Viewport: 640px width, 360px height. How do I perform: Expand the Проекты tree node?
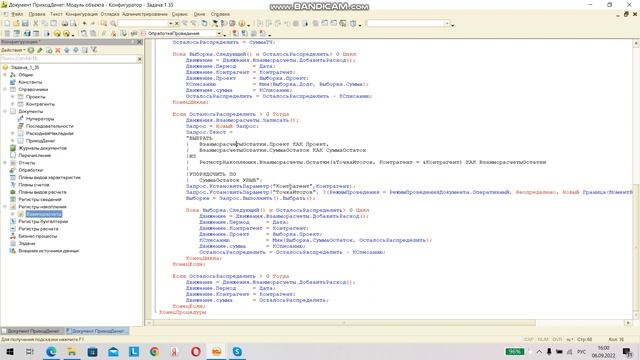click(13, 97)
